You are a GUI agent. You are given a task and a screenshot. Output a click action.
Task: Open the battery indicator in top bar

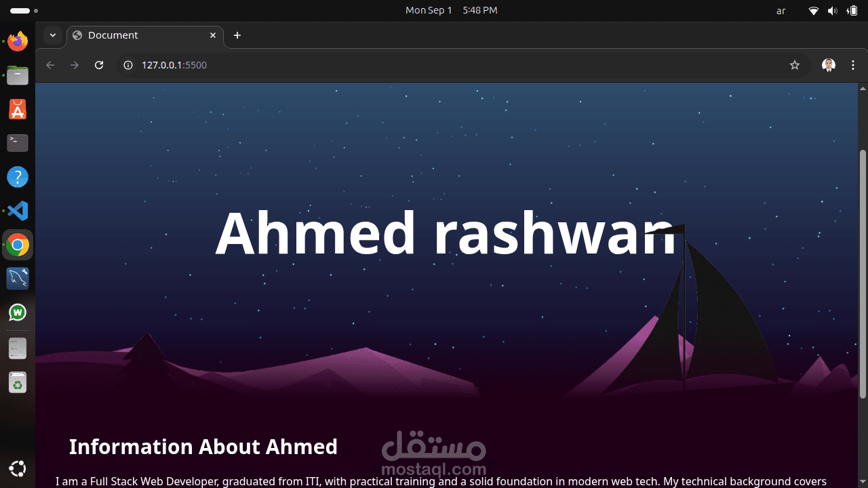852,11
